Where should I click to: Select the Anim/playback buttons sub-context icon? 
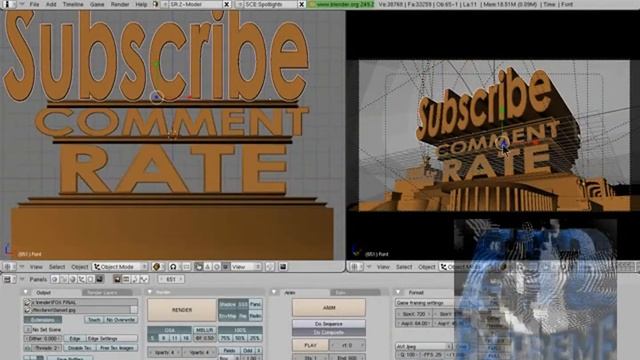135,279
